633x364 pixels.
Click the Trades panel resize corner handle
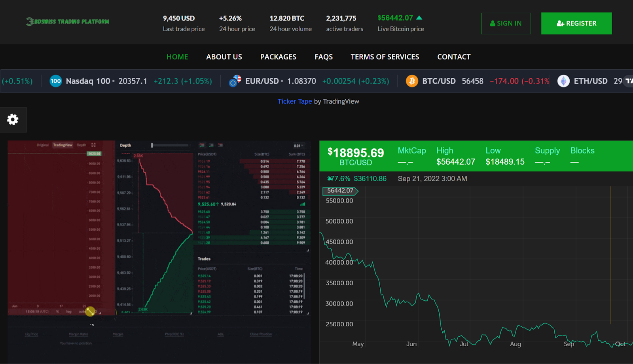tap(308, 313)
